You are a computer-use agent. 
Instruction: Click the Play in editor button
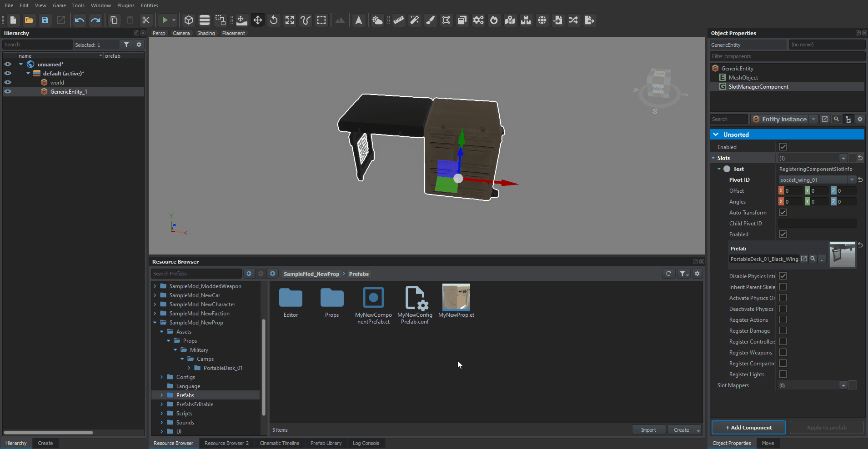coord(165,20)
